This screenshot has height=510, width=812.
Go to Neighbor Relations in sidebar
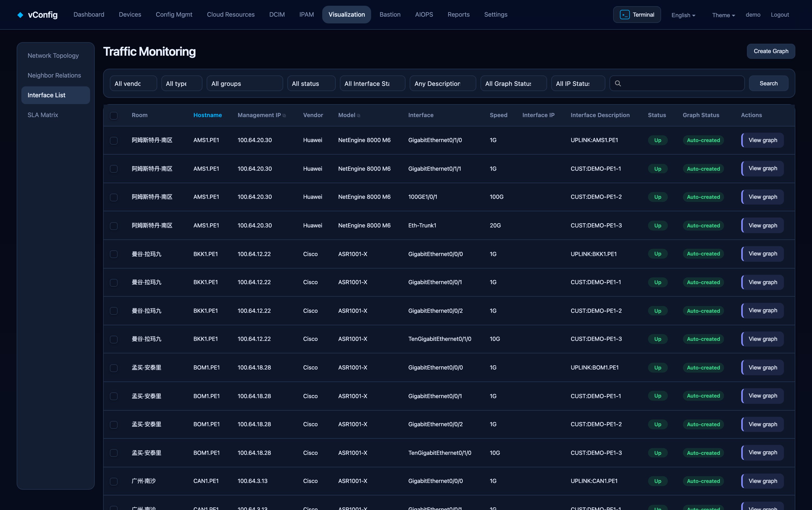click(56, 75)
